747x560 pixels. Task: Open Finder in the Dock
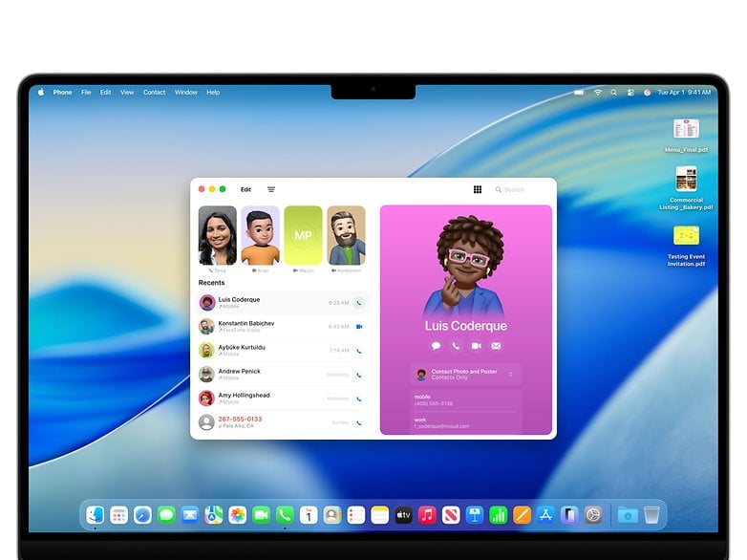click(x=96, y=515)
